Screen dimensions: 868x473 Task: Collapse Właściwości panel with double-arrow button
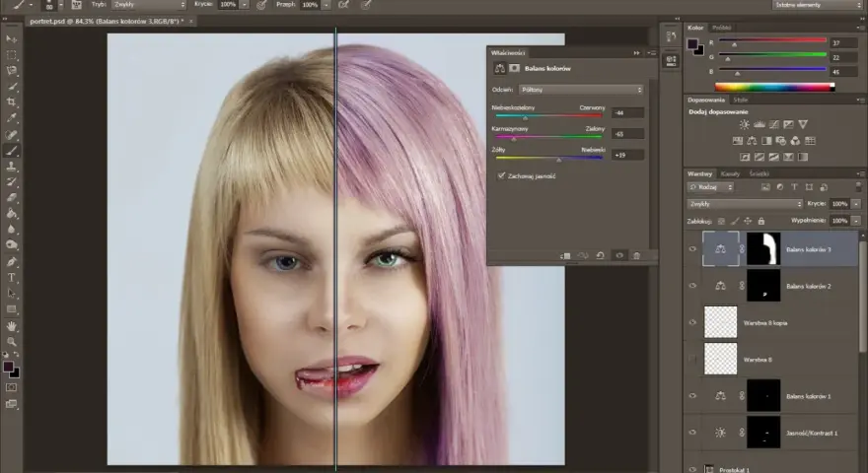point(636,53)
